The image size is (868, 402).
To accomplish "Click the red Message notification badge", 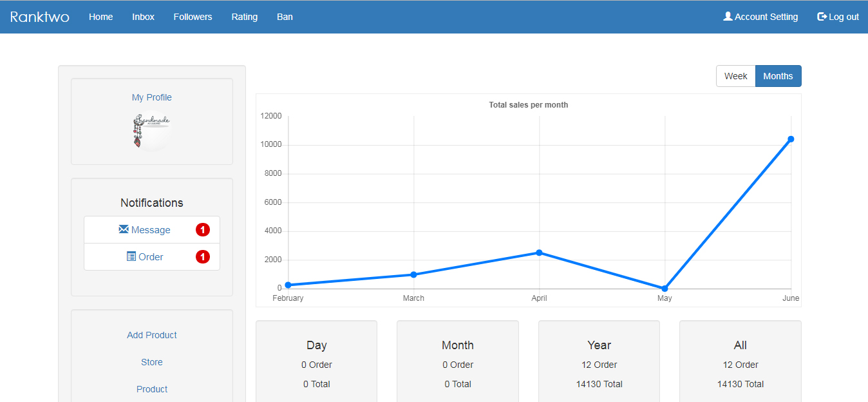I will click(203, 230).
